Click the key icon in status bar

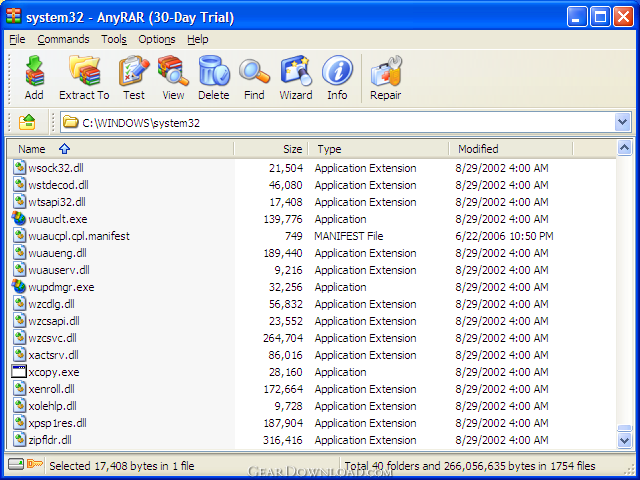click(x=35, y=465)
